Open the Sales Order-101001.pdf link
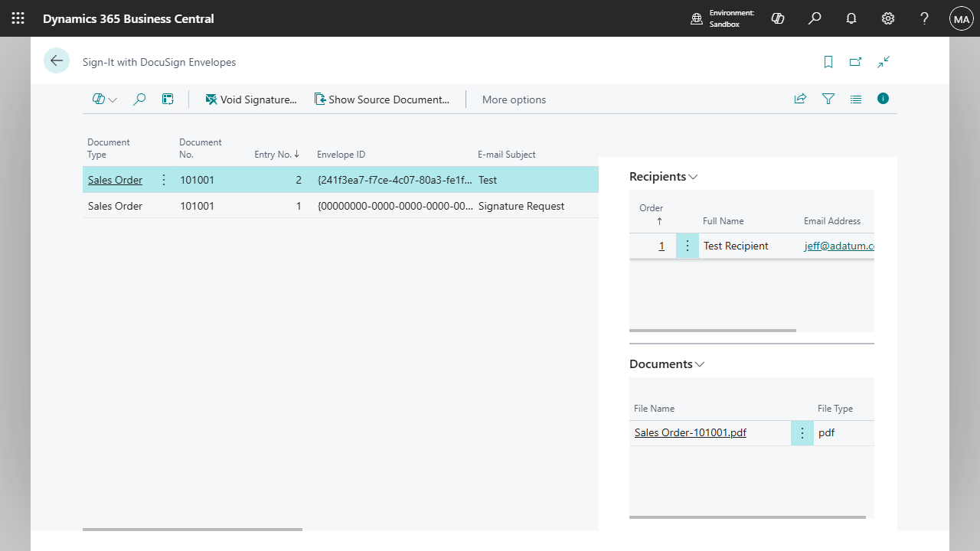This screenshot has height=551, width=980. 690,433
